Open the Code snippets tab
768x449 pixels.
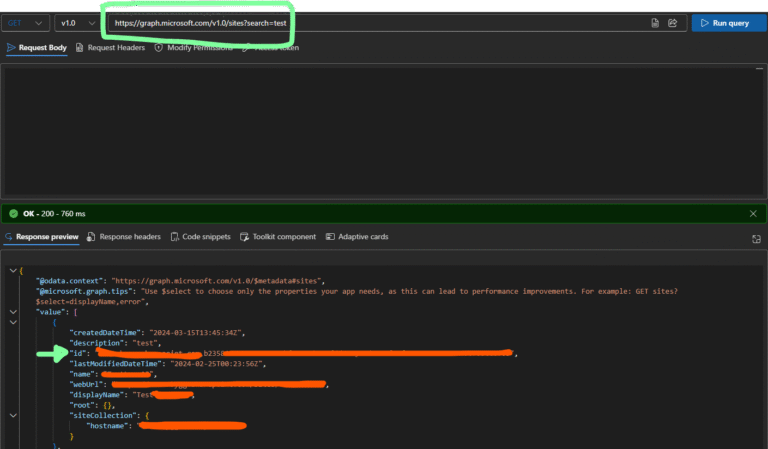pyautogui.click(x=201, y=237)
